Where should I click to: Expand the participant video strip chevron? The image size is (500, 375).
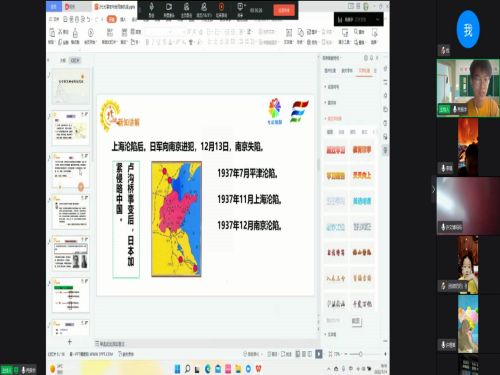433,190
